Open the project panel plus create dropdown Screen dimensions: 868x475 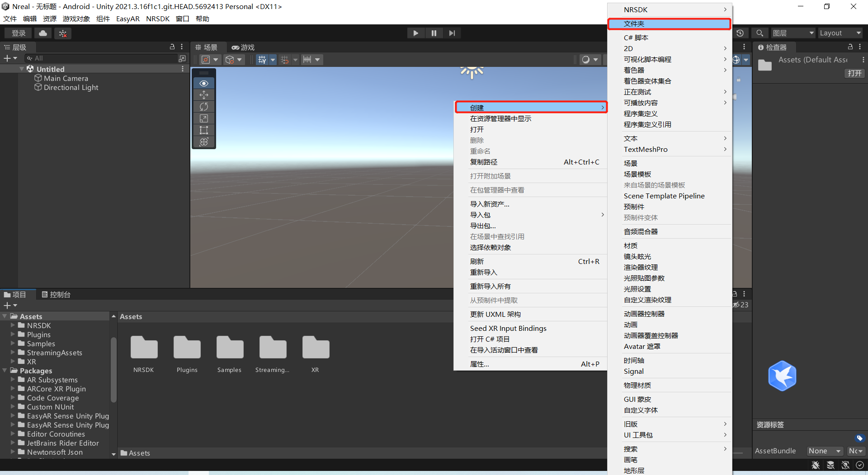[10, 306]
